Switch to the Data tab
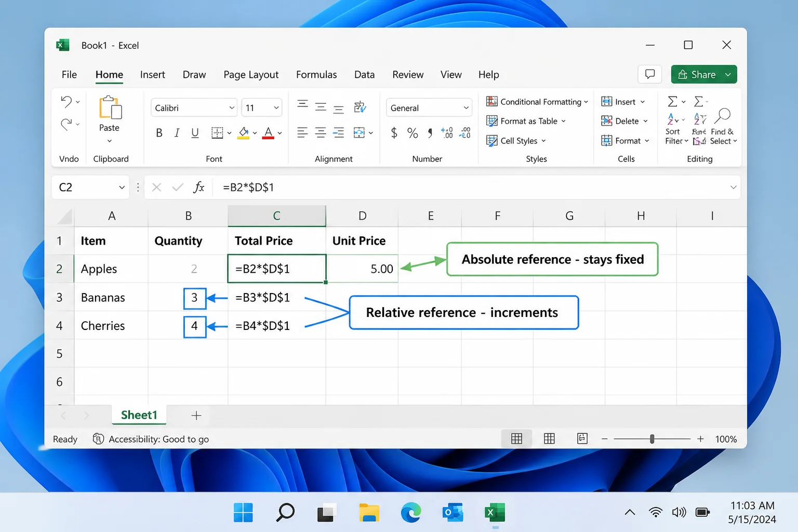 pyautogui.click(x=364, y=75)
